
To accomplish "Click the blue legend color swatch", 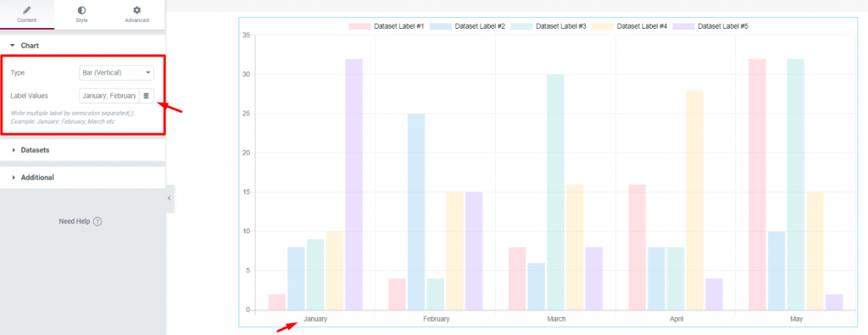I will [x=440, y=26].
